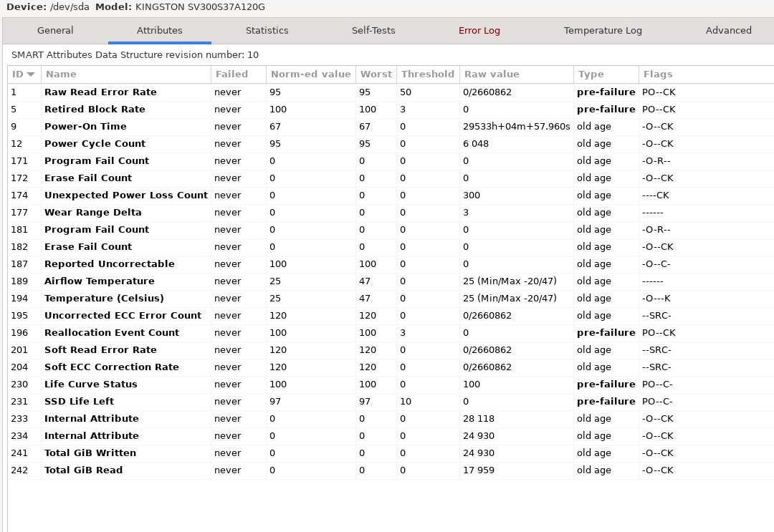This screenshot has width=774, height=532.
Task: Select Unexpected Power Loss Count row
Action: click(391, 195)
